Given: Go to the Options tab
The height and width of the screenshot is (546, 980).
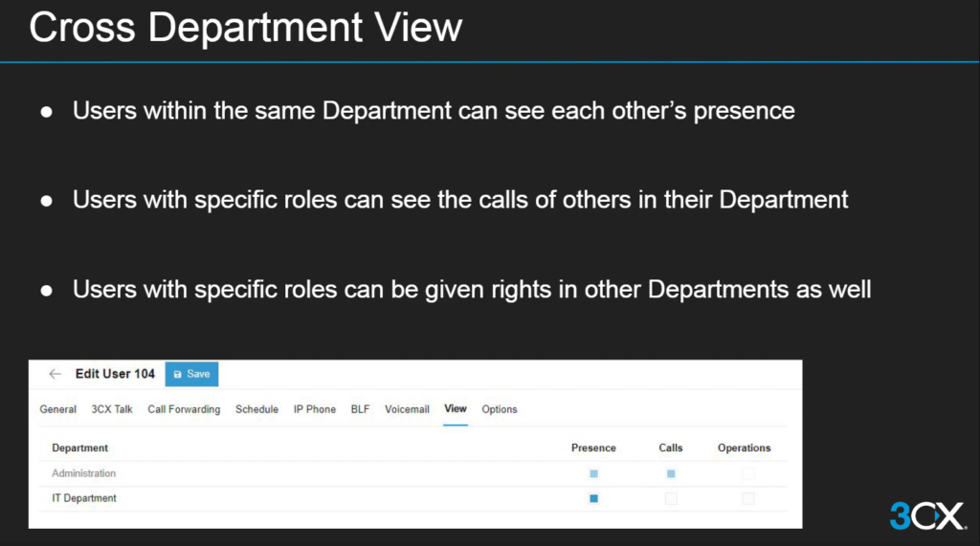Looking at the screenshot, I should point(500,409).
